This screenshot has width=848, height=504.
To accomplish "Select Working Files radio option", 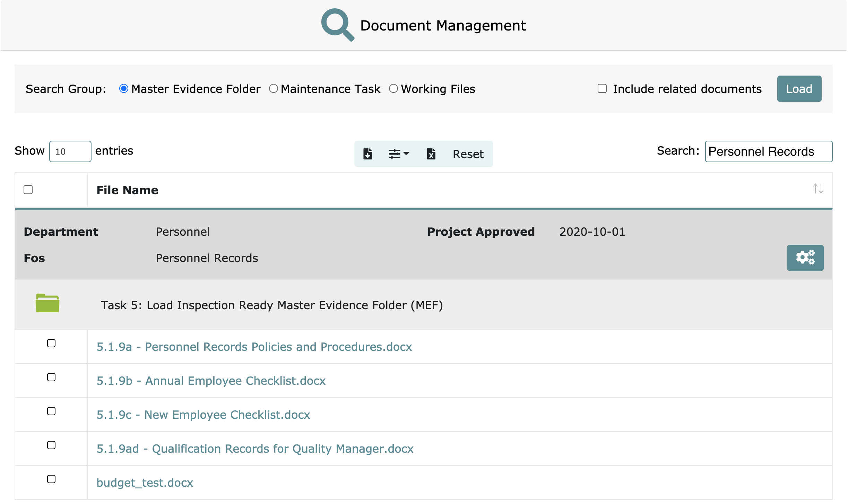I will click(393, 89).
